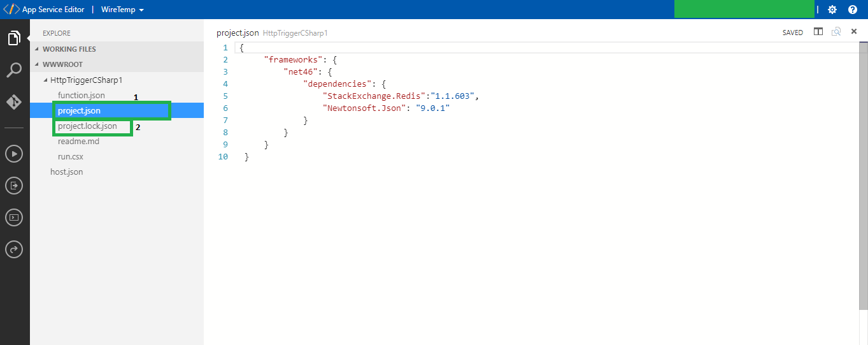Collapse the WWWROOT section

click(x=117, y=64)
